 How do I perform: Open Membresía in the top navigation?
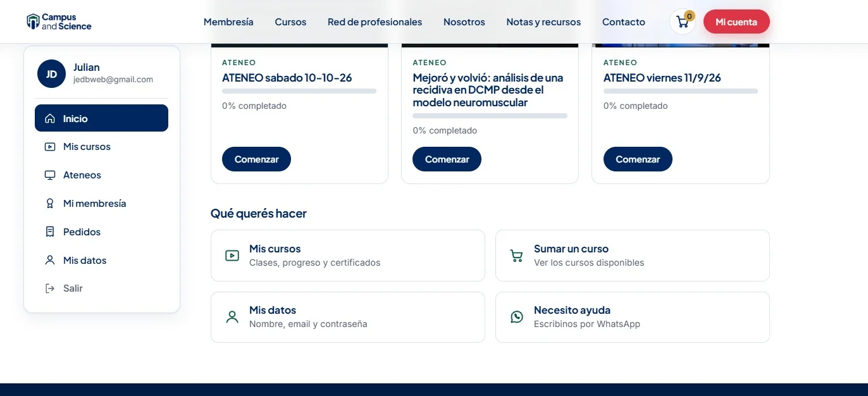(x=228, y=22)
